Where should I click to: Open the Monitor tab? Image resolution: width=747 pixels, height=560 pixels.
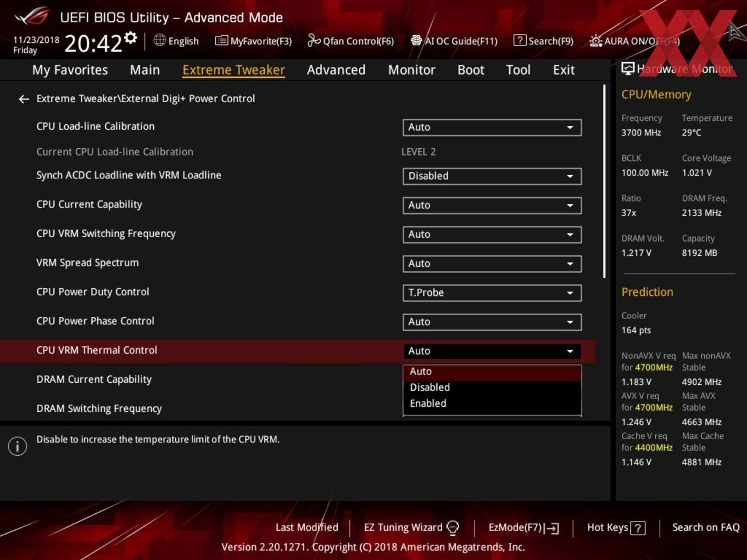click(412, 70)
